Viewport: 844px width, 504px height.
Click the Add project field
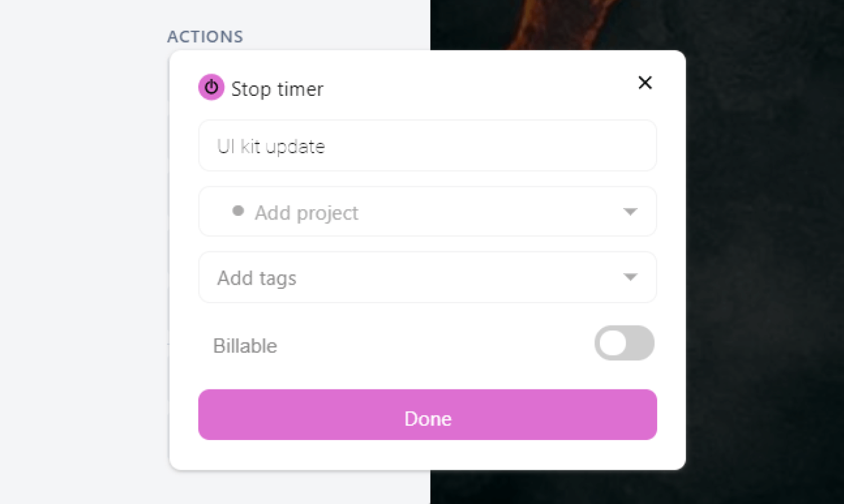[362, 212]
